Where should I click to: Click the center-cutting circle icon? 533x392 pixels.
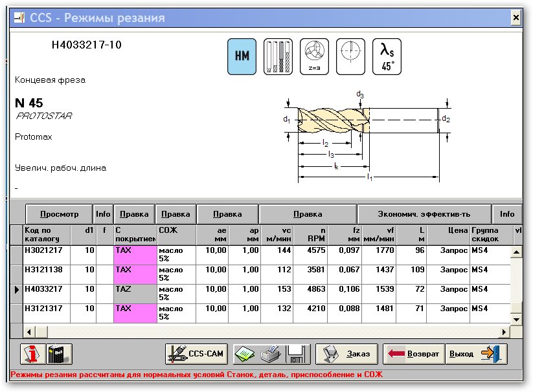pos(350,56)
